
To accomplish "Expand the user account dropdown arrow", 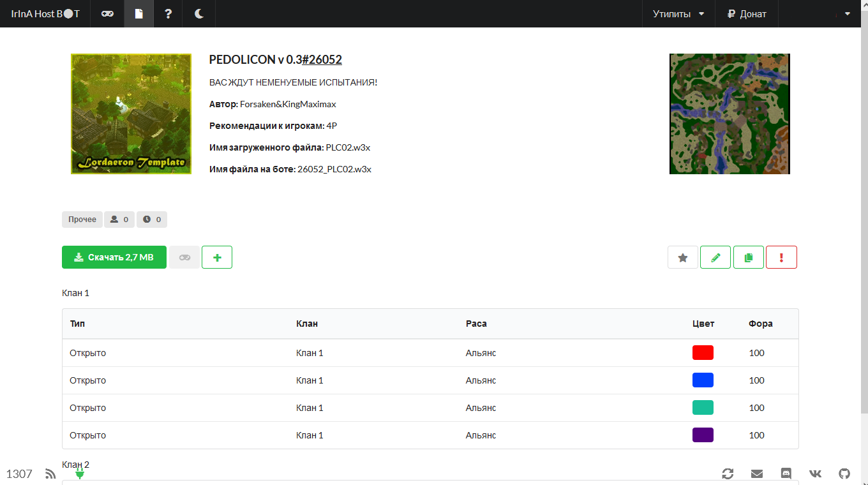I will pyautogui.click(x=848, y=13).
